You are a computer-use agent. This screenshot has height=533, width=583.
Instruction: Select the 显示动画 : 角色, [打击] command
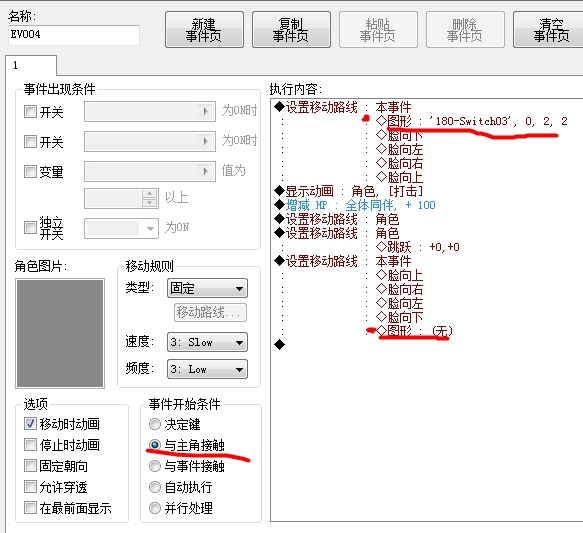tap(349, 191)
